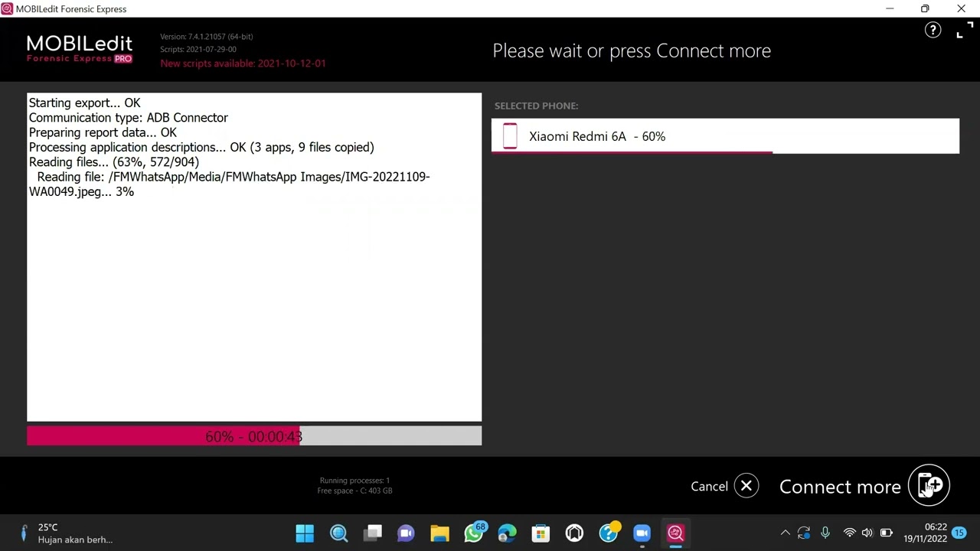Click 'Free space - C: 403 GB' text
The image size is (980, 551).
tap(354, 491)
